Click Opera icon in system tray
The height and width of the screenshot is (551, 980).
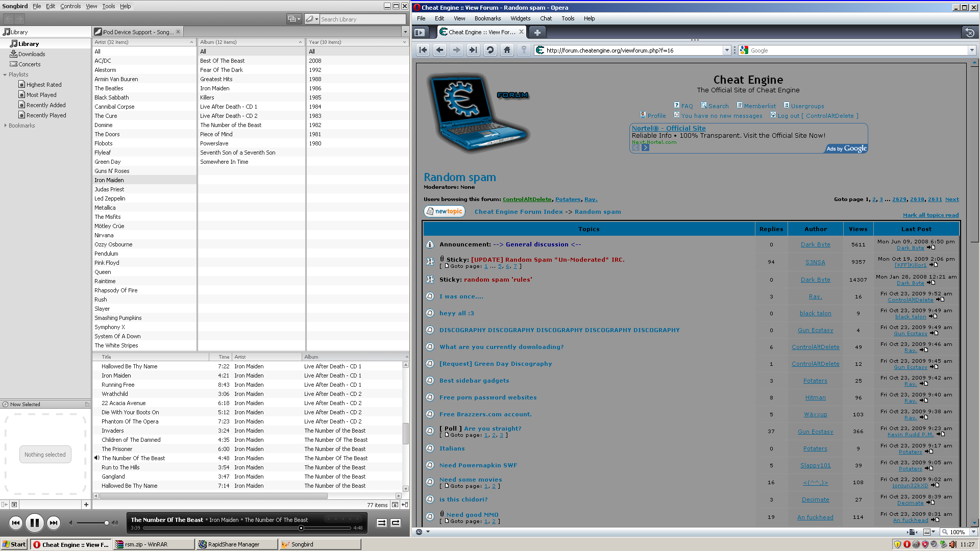(906, 544)
